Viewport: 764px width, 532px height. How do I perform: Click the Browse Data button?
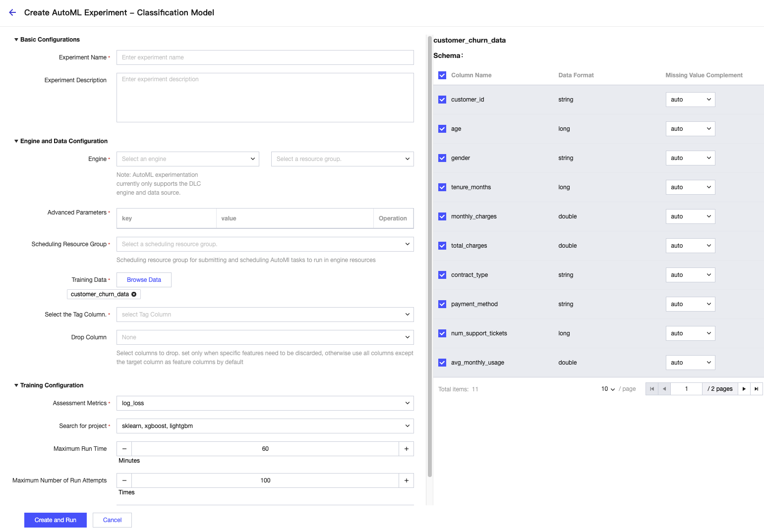coord(144,280)
